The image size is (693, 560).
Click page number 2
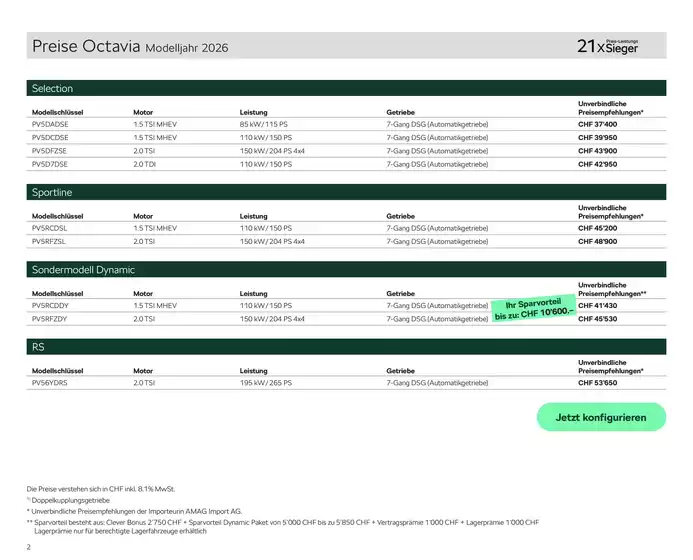[x=29, y=547]
